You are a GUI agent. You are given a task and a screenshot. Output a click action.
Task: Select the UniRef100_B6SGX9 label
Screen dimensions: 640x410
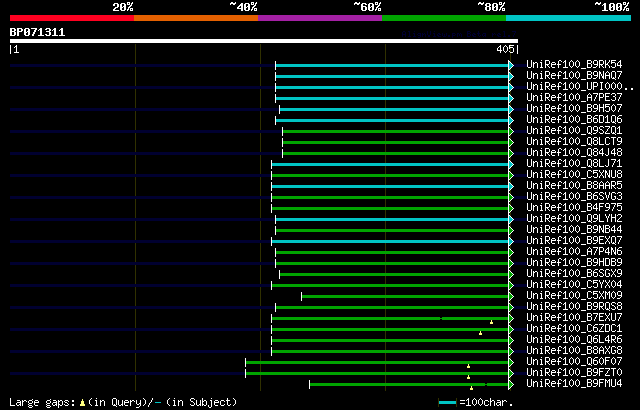point(574,274)
